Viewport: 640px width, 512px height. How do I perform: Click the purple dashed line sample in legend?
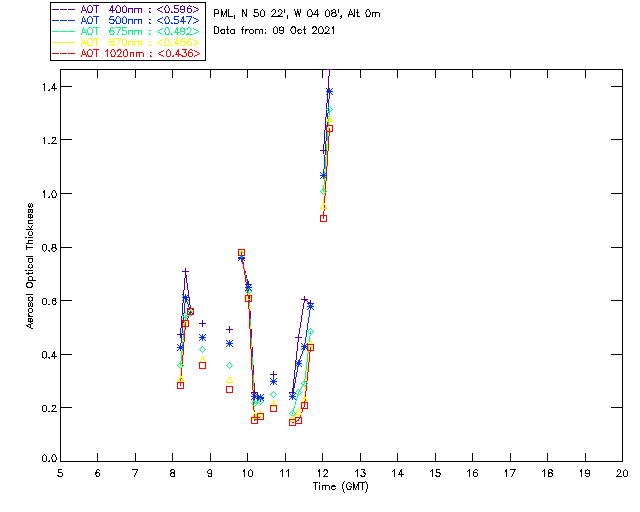pyautogui.click(x=63, y=10)
